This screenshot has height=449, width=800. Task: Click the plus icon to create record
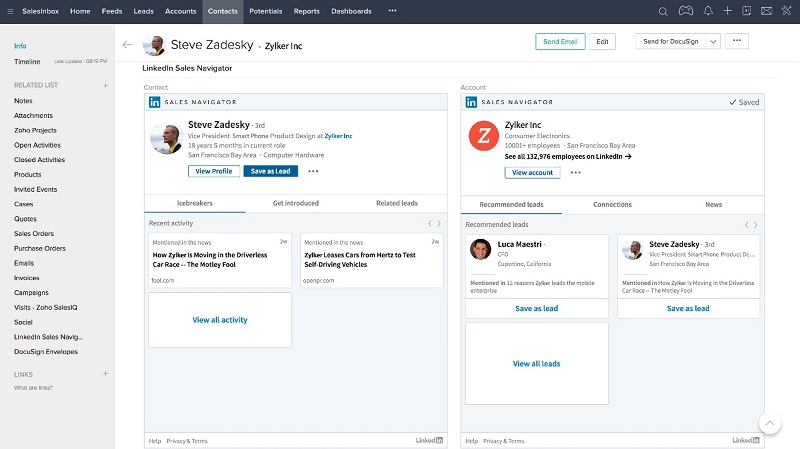click(x=728, y=11)
